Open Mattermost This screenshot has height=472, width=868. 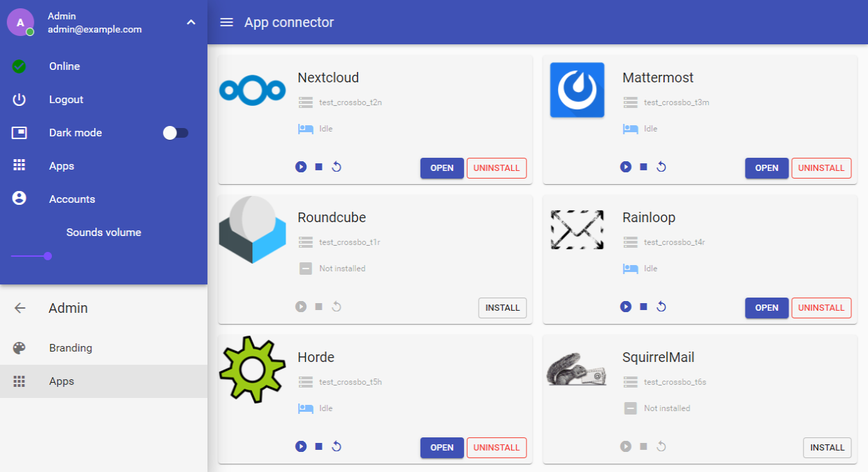pos(766,168)
